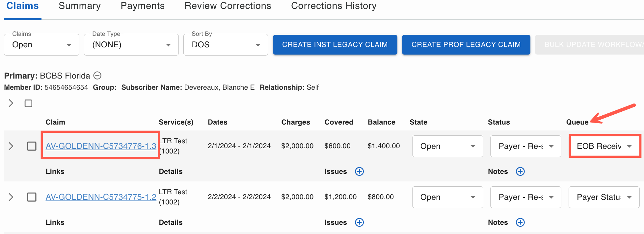The height and width of the screenshot is (234, 644).
Task: Open the Claims filter dropdown set to Open
Action: tap(41, 45)
